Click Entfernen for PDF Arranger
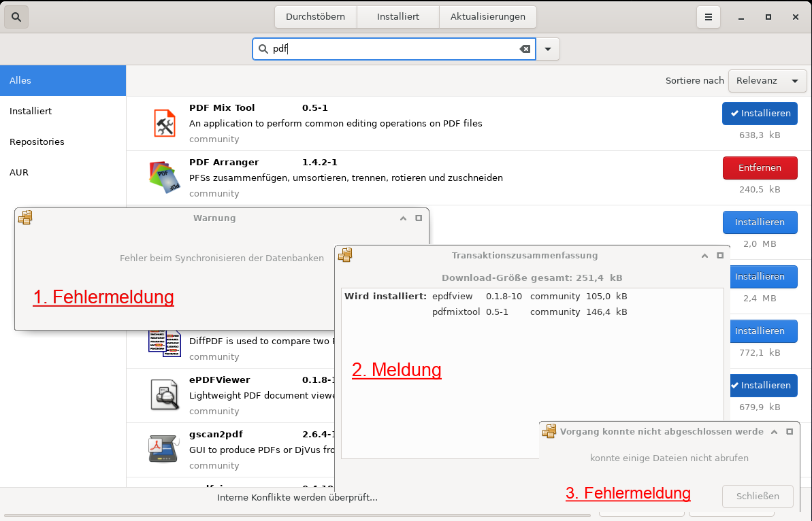Screen dimensions: 812x521 (760, 167)
